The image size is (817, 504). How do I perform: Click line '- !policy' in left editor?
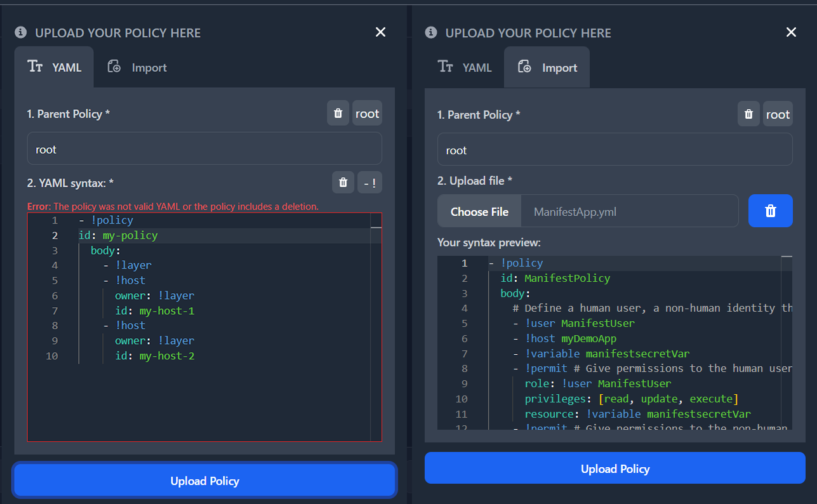tap(106, 220)
